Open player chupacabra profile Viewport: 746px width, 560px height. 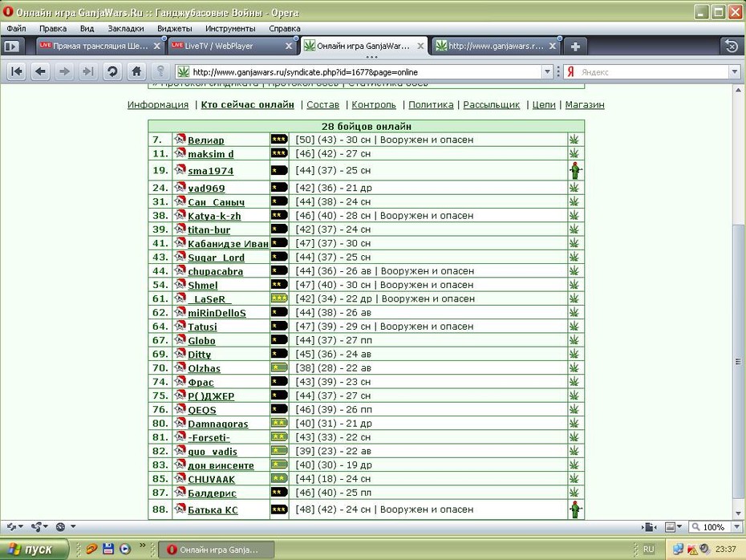click(216, 271)
